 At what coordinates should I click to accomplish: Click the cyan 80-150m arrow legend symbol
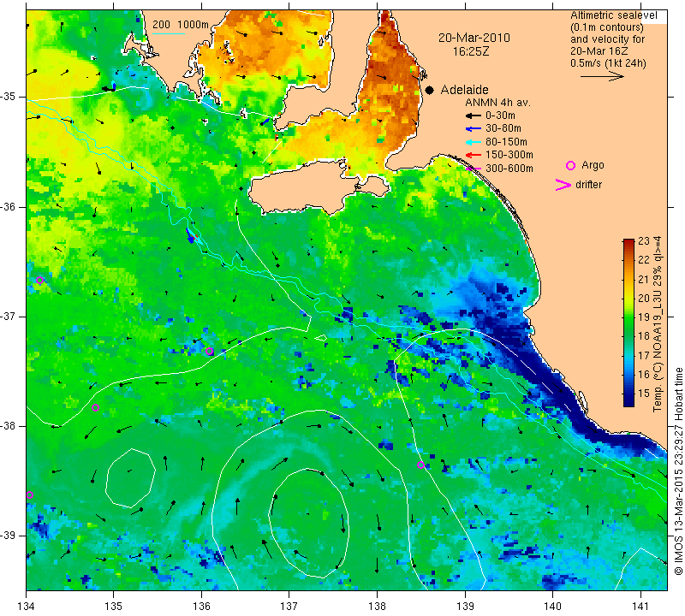(474, 142)
